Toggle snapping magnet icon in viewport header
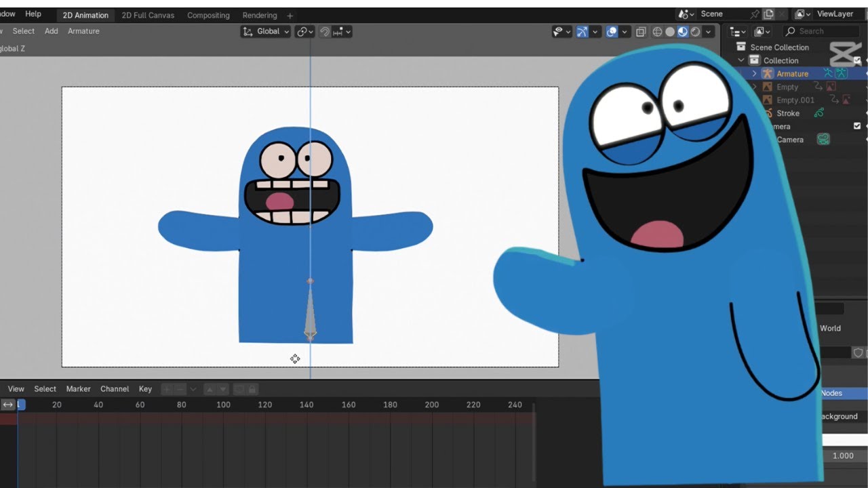868x488 pixels. pos(325,31)
